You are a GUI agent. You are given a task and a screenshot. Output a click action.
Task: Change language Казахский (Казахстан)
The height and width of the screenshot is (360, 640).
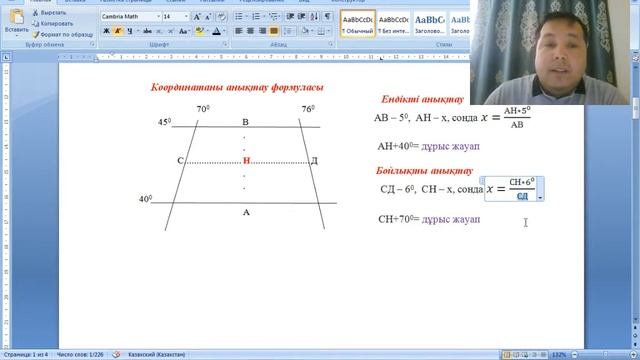pos(156,355)
